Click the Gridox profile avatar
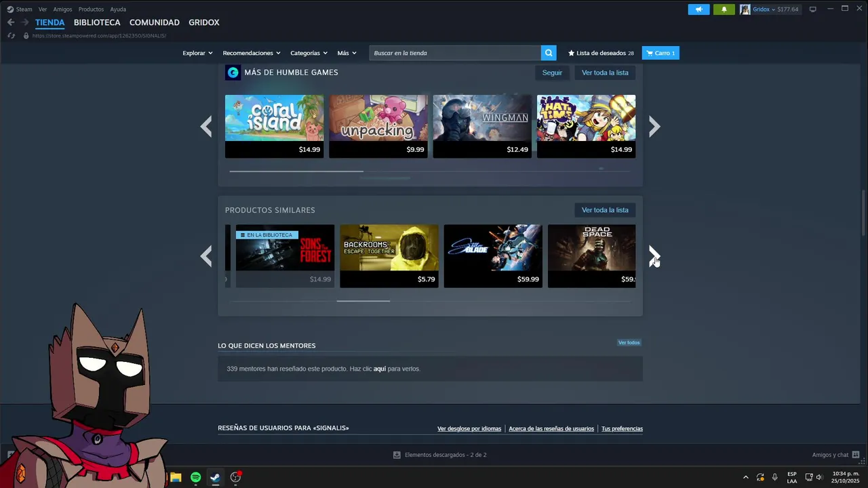The height and width of the screenshot is (488, 868). tap(745, 9)
